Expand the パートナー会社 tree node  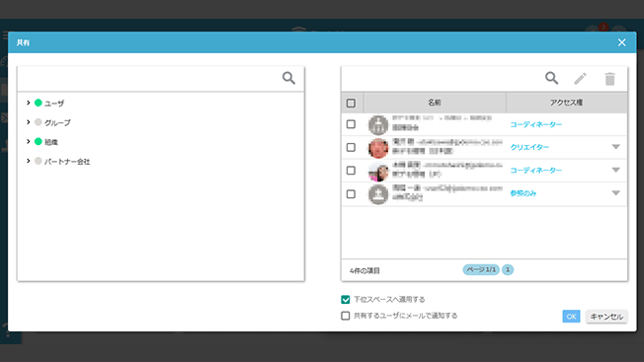28,161
